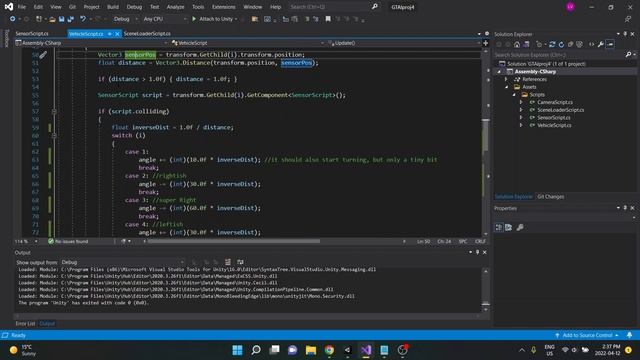640x360 pixels.
Task: Click the Alphabetical sort icon in Properties panel
Action: pyautogui.click(x=509, y=227)
